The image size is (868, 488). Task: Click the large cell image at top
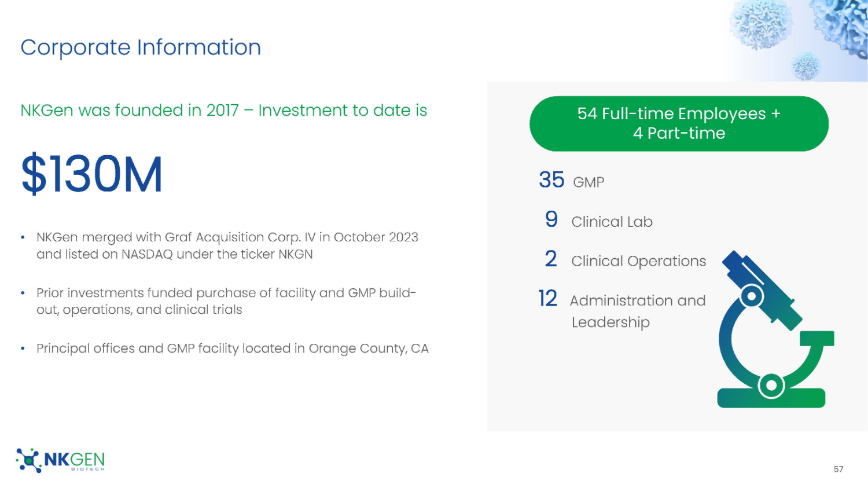click(x=760, y=24)
